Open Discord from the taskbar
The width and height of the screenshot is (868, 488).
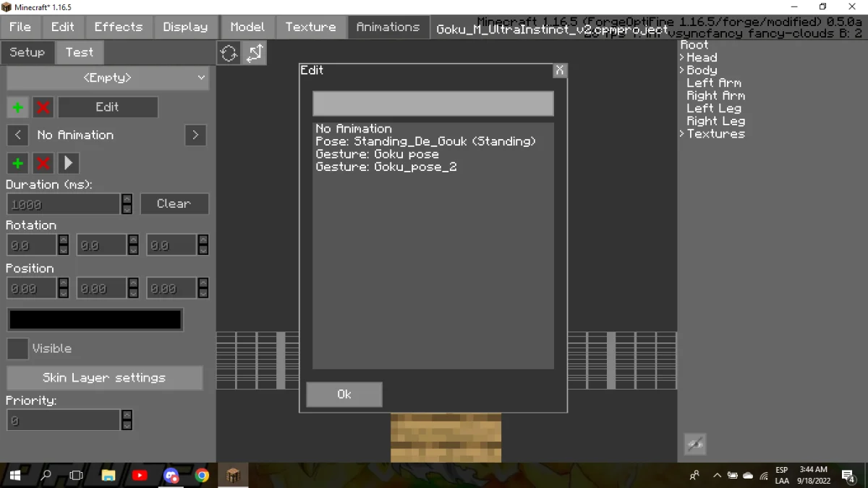tap(171, 476)
